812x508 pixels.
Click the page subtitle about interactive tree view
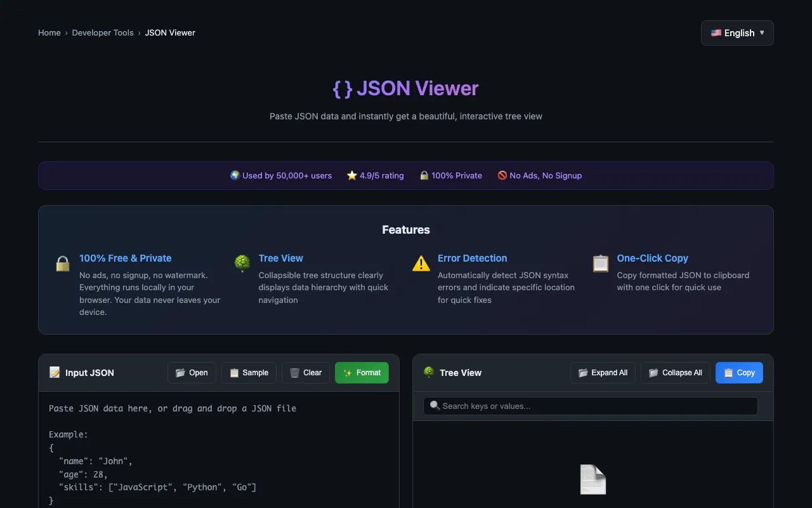[406, 116]
